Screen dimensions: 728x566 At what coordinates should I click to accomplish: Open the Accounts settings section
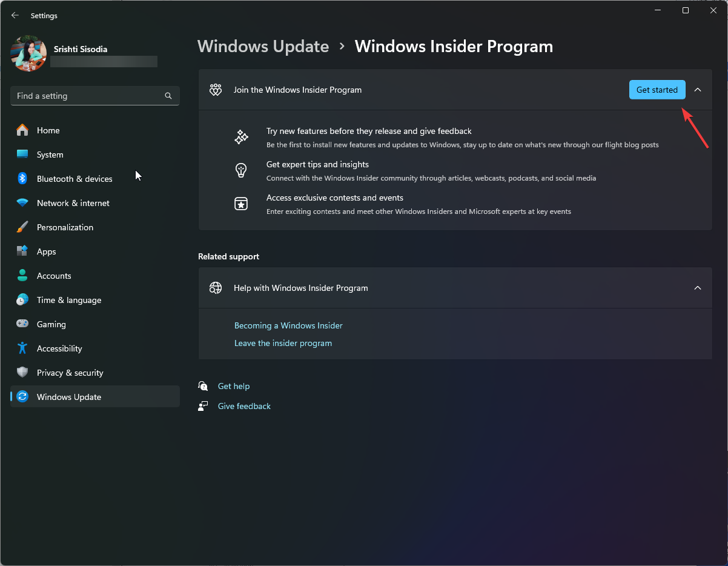click(55, 276)
